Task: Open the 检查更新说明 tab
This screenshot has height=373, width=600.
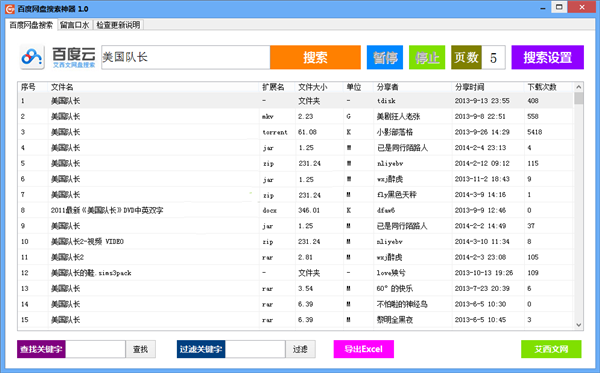Action: pos(118,25)
